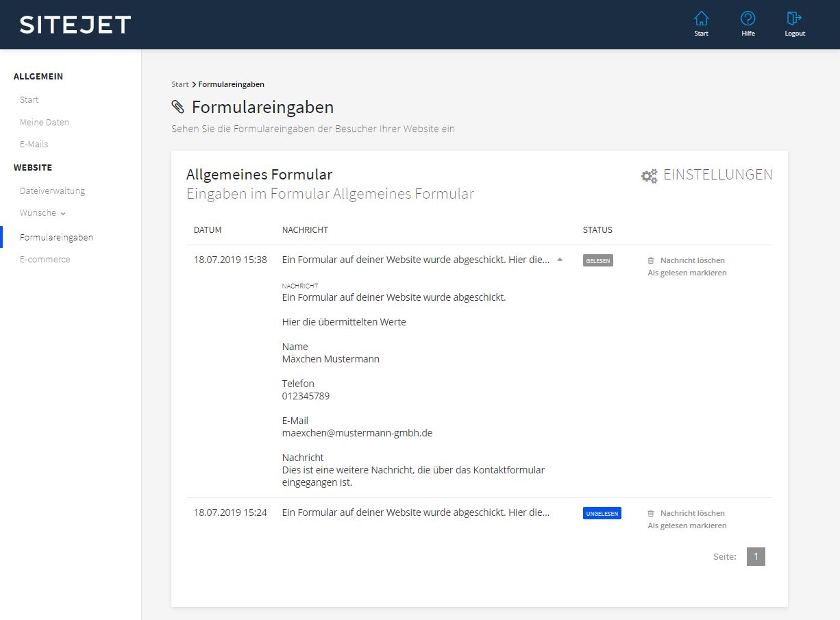Click the ALLGEMEIN sidebar section header

pos(38,77)
